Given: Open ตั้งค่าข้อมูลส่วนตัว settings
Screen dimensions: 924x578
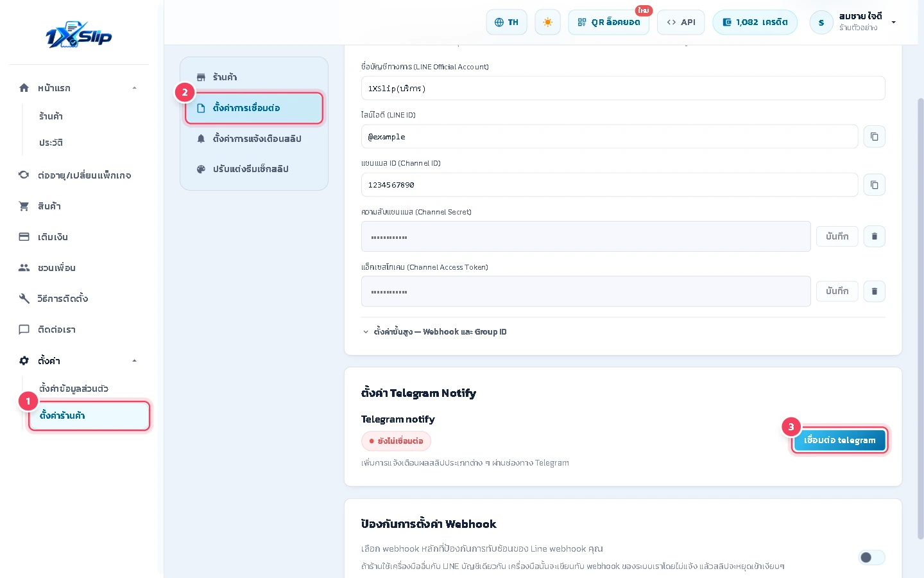Looking at the screenshot, I should coord(74,389).
